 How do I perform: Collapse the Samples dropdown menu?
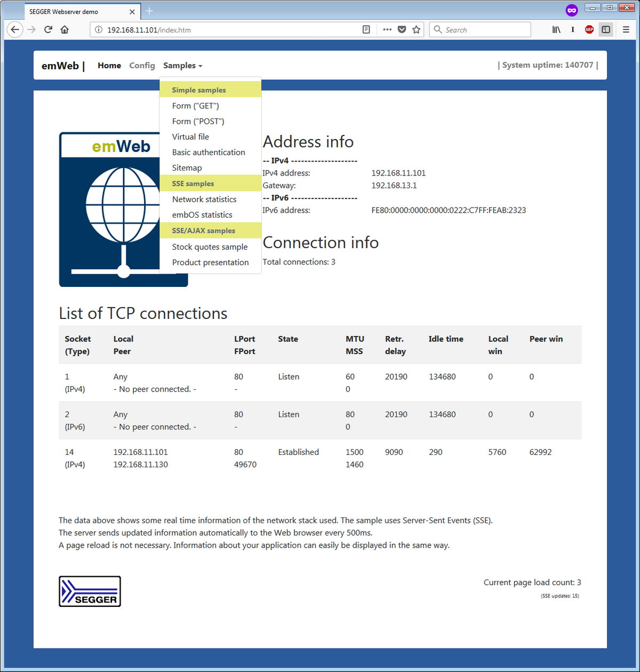(182, 66)
